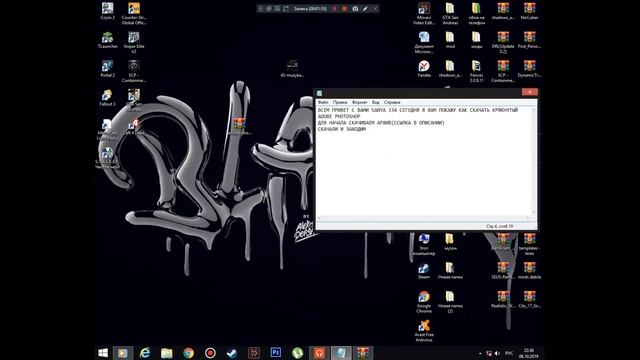
Task: Select the DynamicTr... archive icon
Action: click(529, 69)
